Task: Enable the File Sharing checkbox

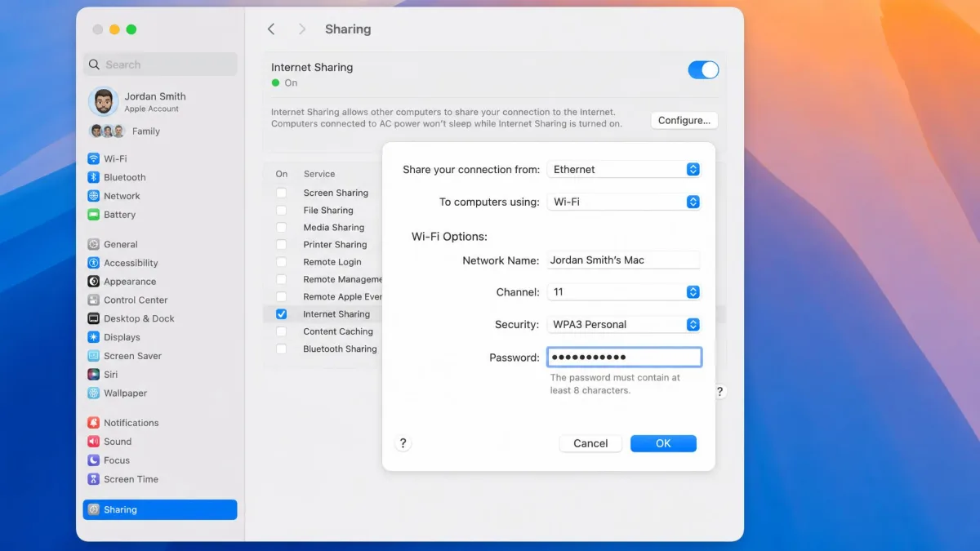Action: (x=282, y=210)
